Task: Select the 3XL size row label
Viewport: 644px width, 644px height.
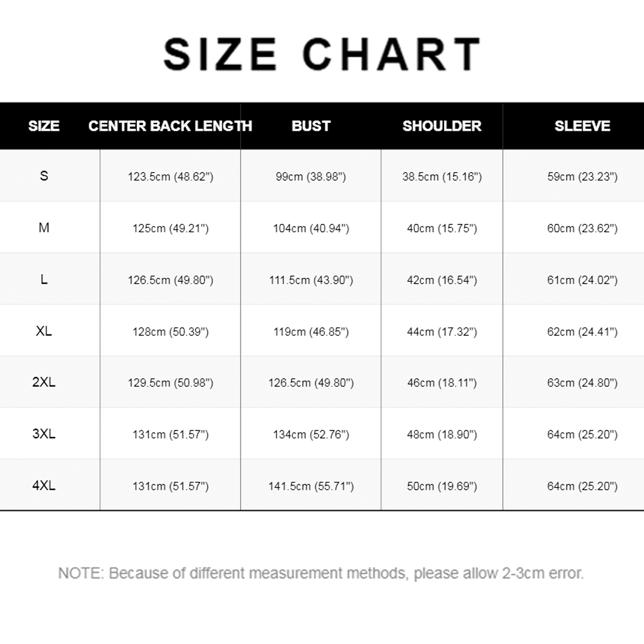Action: point(44,434)
